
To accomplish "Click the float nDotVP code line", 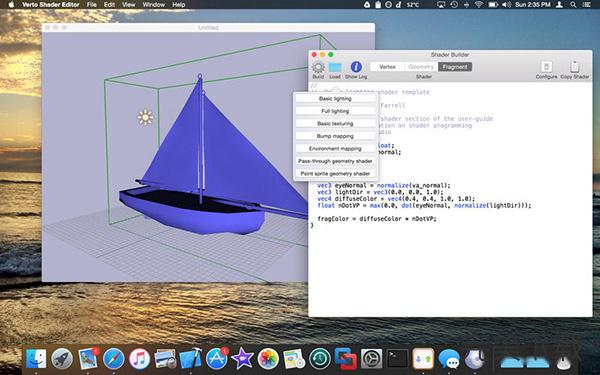I will [x=424, y=205].
